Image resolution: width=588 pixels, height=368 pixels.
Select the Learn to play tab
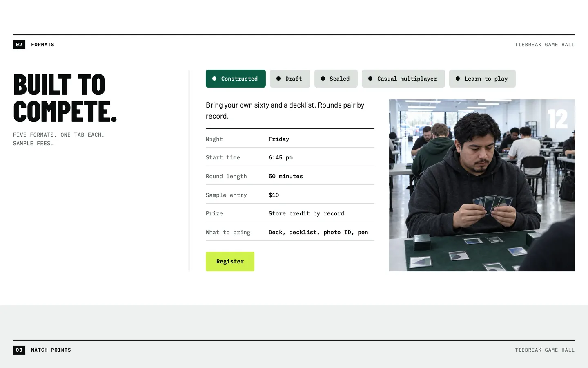482,79
